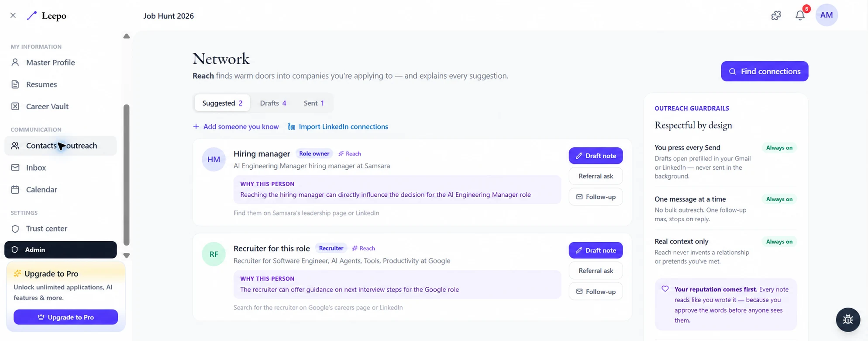Screen dimensions: 868x341
Task: Switch to the Drafts tab
Action: click(273, 103)
